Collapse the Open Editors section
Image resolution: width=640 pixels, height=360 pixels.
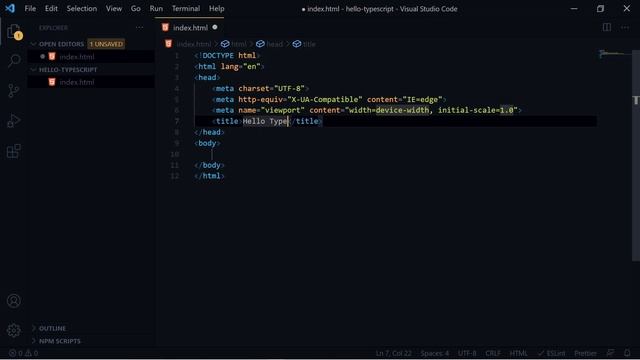pos(61,44)
